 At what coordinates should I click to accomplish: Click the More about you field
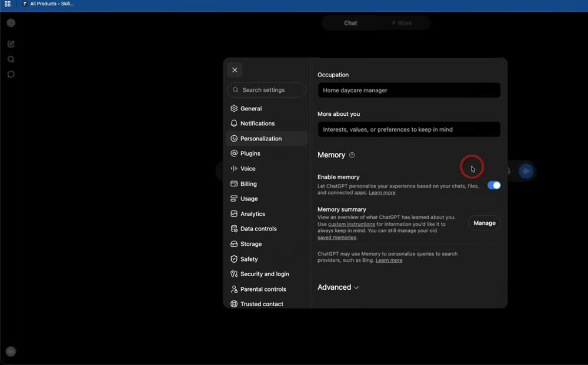[x=409, y=129]
